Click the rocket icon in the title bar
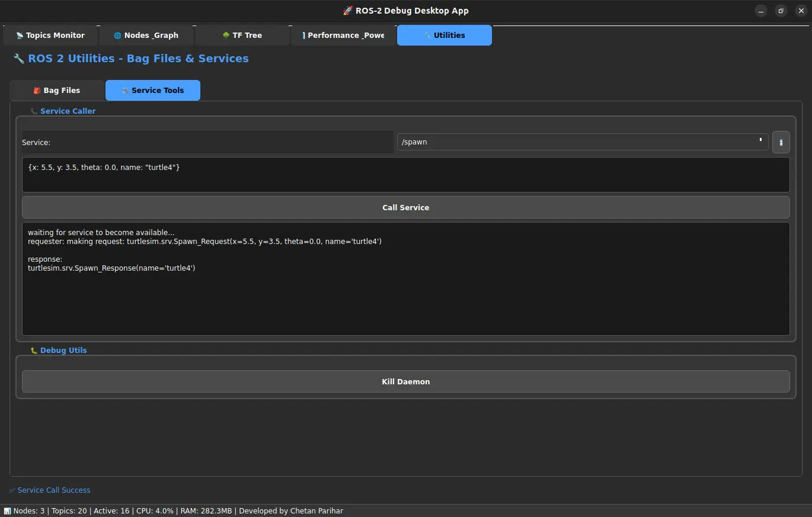Viewport: 812px width, 517px height. point(348,11)
